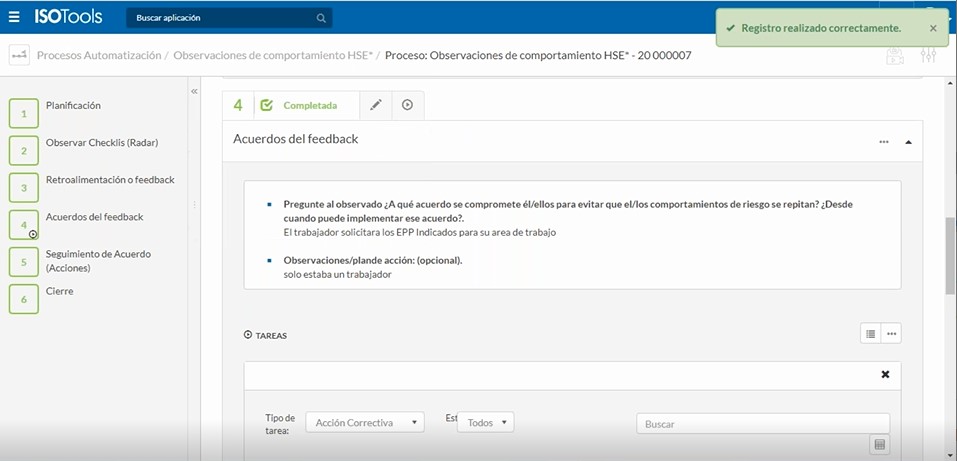Open the sliders settings icon
The image size is (957, 461).
pos(929,57)
